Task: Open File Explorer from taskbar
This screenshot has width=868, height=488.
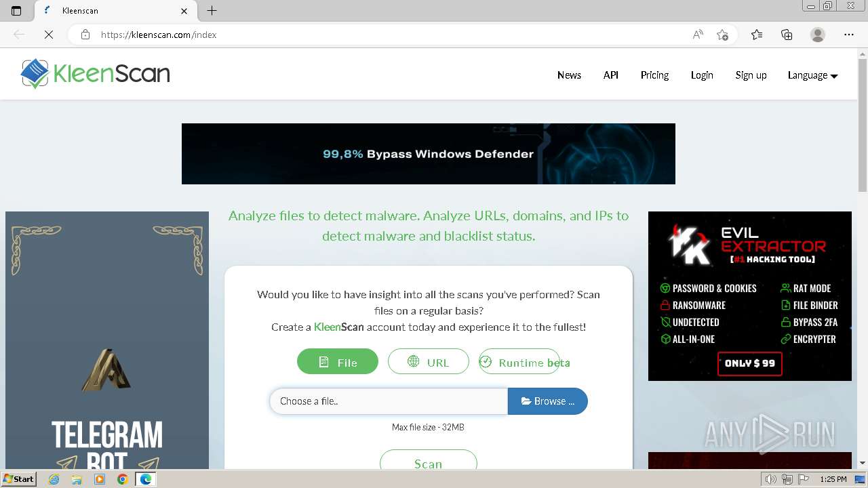Action: click(77, 479)
